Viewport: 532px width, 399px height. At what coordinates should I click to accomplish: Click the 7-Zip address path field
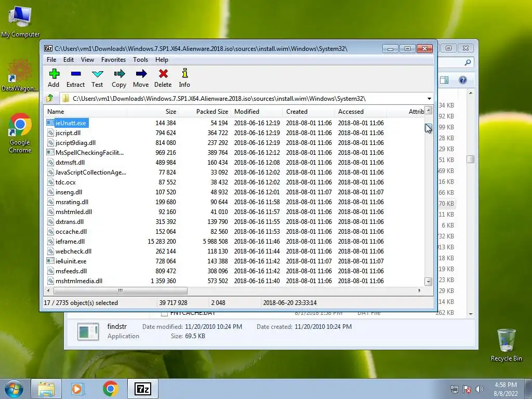click(243, 99)
